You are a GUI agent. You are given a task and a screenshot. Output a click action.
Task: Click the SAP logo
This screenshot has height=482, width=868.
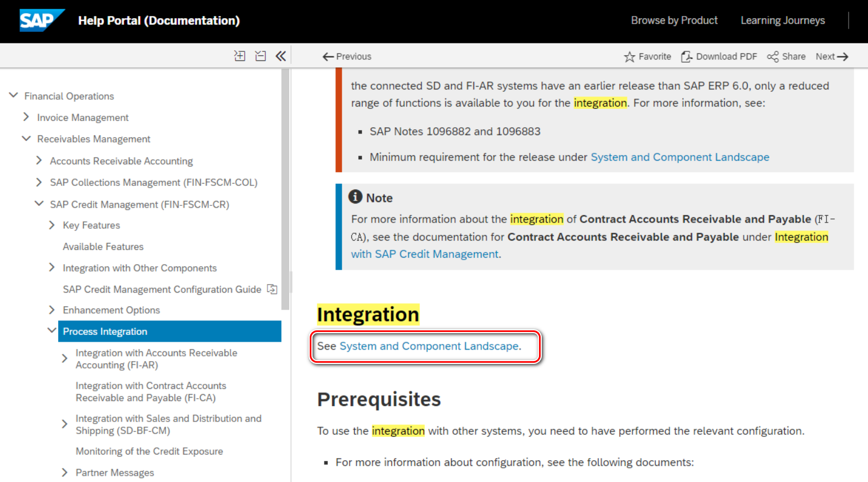point(42,21)
